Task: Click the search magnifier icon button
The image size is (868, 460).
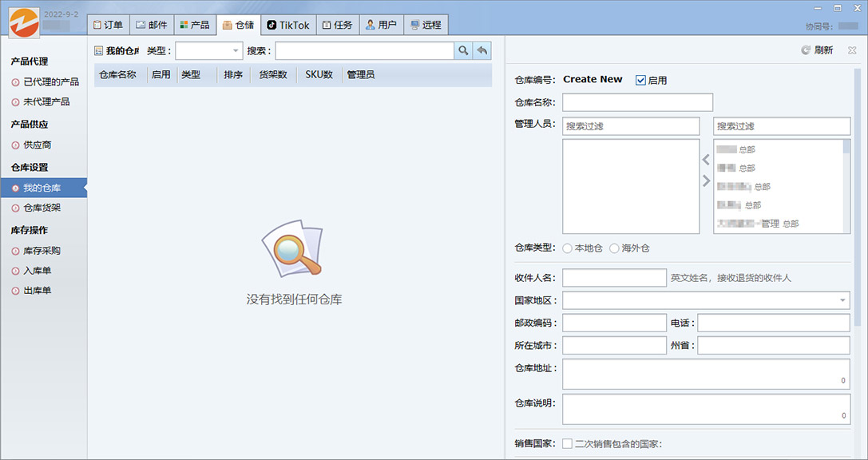Action: tap(463, 51)
